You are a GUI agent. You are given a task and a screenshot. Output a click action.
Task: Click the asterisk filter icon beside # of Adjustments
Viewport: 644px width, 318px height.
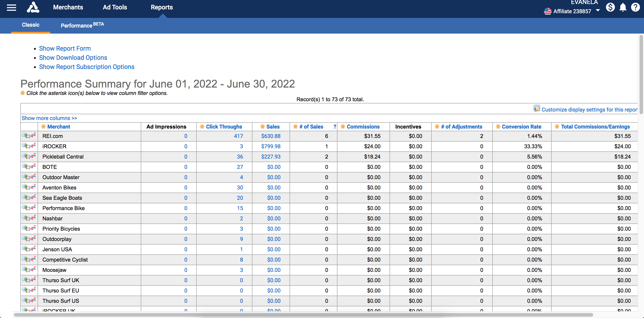pos(437,126)
